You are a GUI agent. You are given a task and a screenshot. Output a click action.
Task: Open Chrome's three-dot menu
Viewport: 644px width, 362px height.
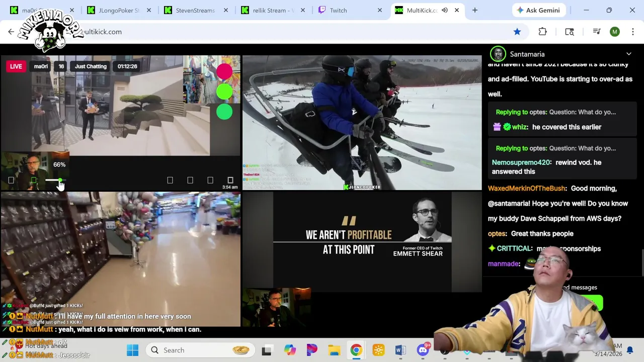pos(634,32)
